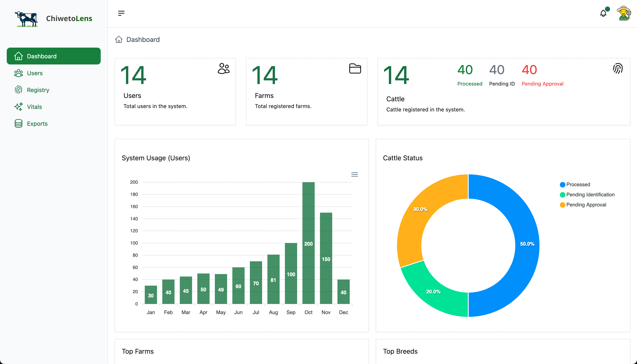This screenshot has width=637, height=364.
Task: Click the Registry fingerprint icon in sidebar
Action: point(19,90)
